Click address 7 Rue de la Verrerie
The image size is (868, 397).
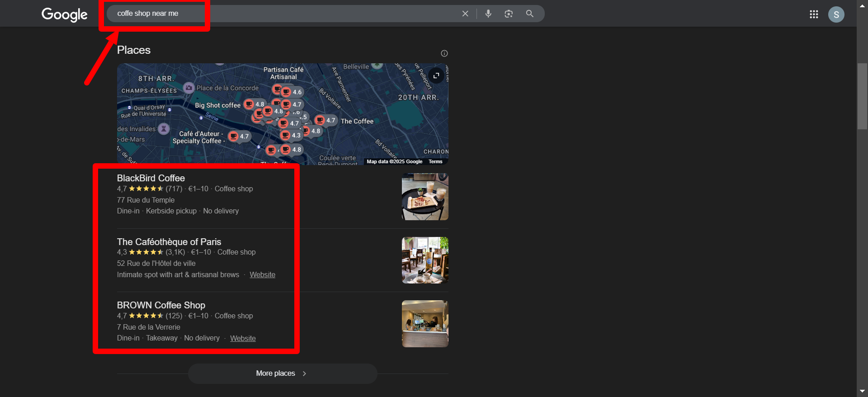click(x=149, y=327)
